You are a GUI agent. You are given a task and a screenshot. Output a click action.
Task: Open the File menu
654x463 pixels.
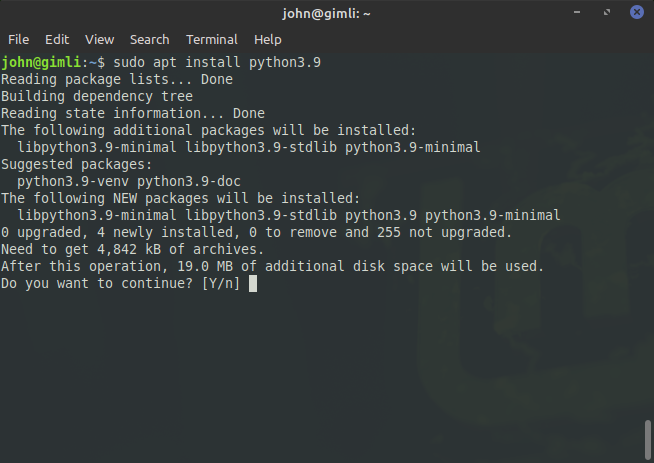click(x=18, y=40)
